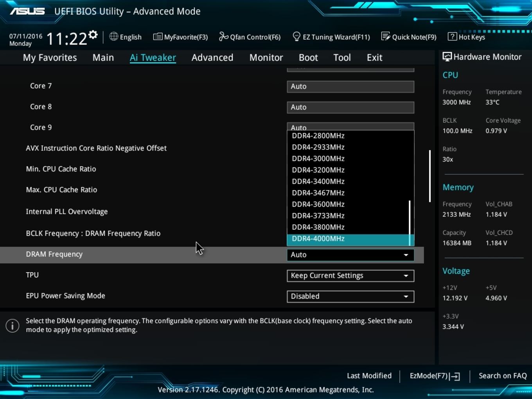This screenshot has height=399, width=532.
Task: Open TPU Keep Current Settings dropdown
Action: tap(350, 275)
